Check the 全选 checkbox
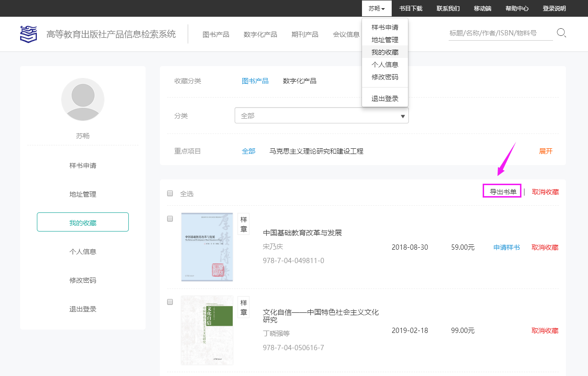The width and height of the screenshot is (588, 376). click(x=170, y=193)
